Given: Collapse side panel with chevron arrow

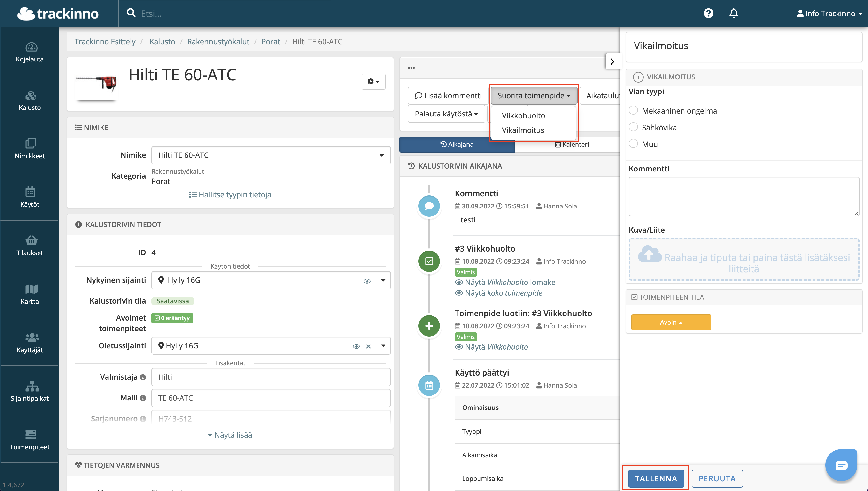Looking at the screenshot, I should coord(612,61).
